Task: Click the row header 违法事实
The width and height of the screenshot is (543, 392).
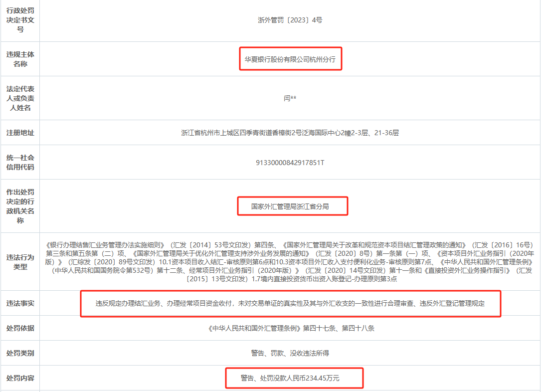Action: (20, 303)
